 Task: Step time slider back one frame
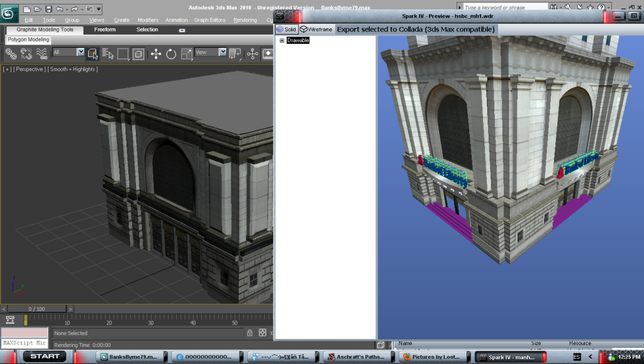click(4, 309)
